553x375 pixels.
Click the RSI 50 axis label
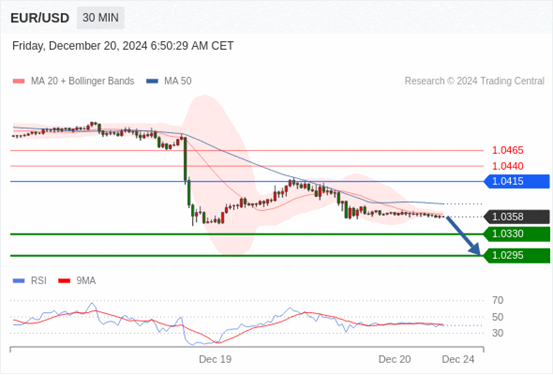click(498, 317)
